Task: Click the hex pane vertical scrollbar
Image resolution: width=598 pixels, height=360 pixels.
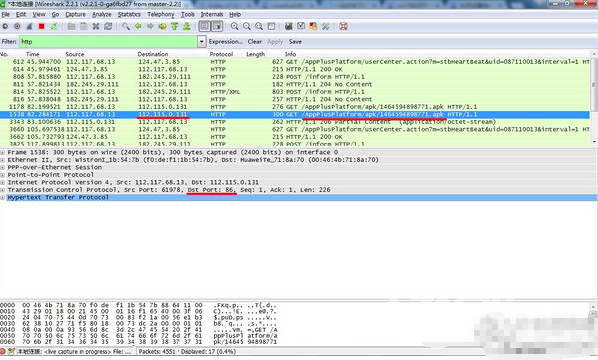Action: tap(594, 323)
